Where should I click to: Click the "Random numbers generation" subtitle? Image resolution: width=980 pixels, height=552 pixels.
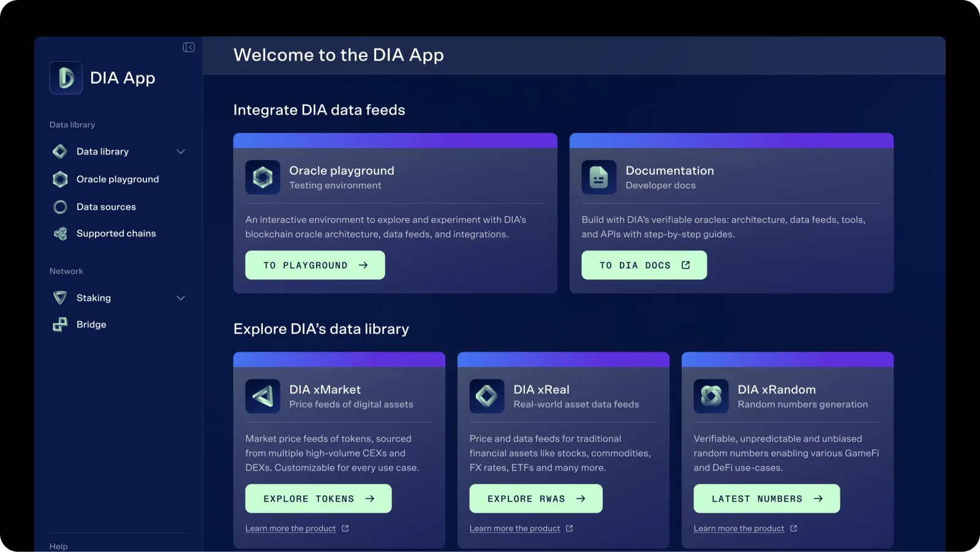pos(803,404)
